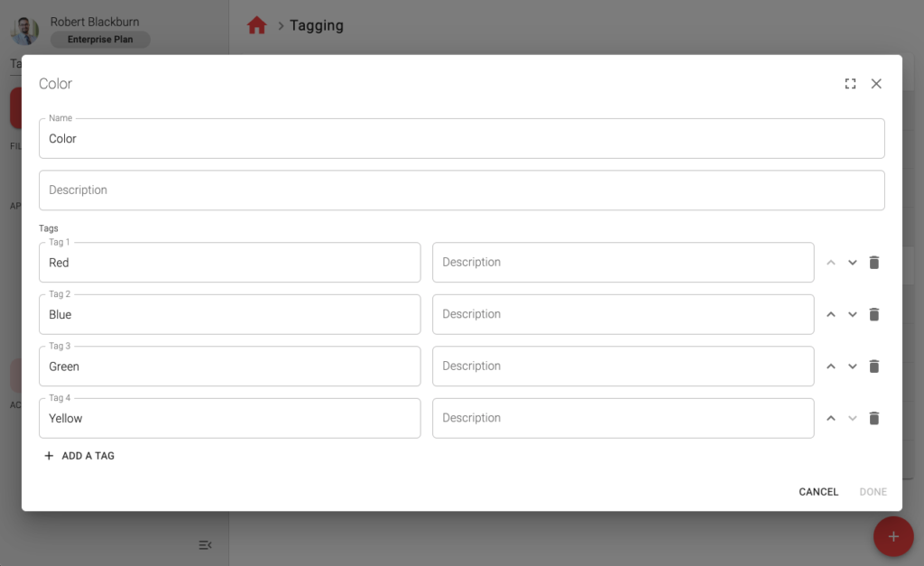Move Blue tag down
The image size is (924, 566).
pos(852,315)
